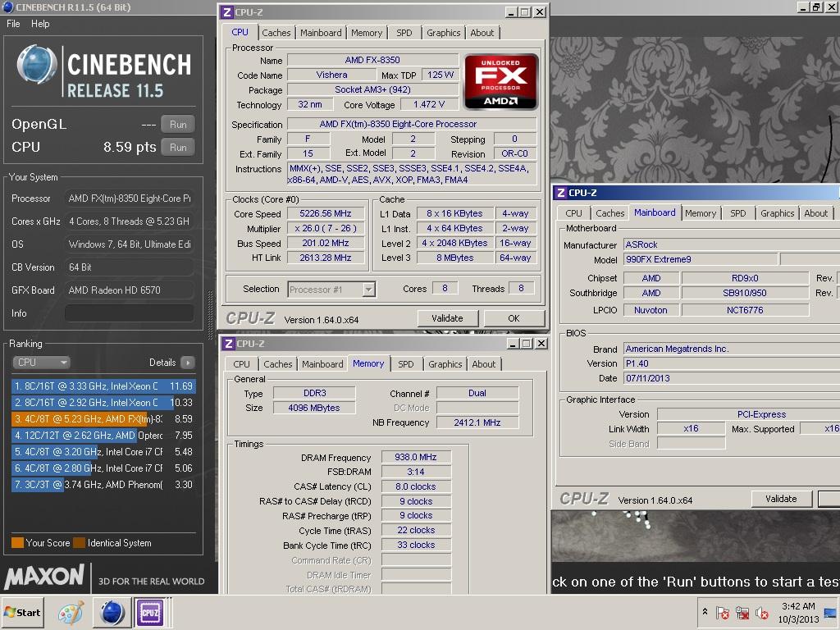Select ranking row 4 AMD Opteron 2.62 GHz

pyautogui.click(x=103, y=436)
